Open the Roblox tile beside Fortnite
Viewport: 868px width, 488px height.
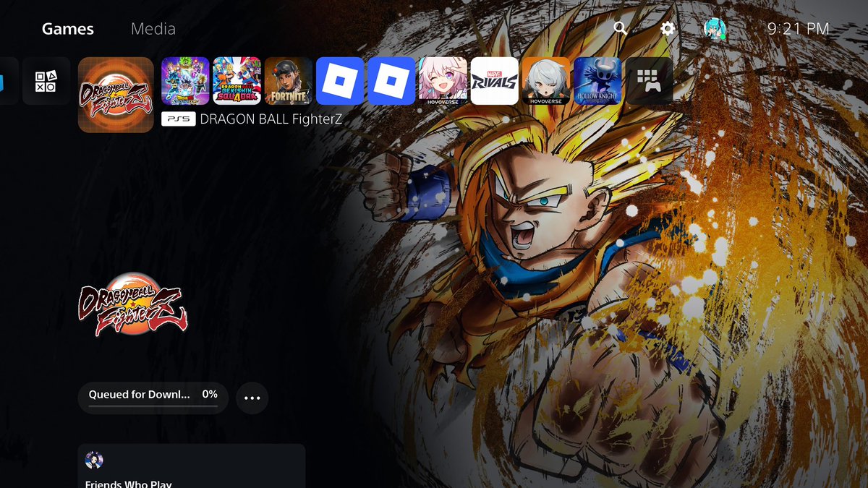[x=340, y=81]
